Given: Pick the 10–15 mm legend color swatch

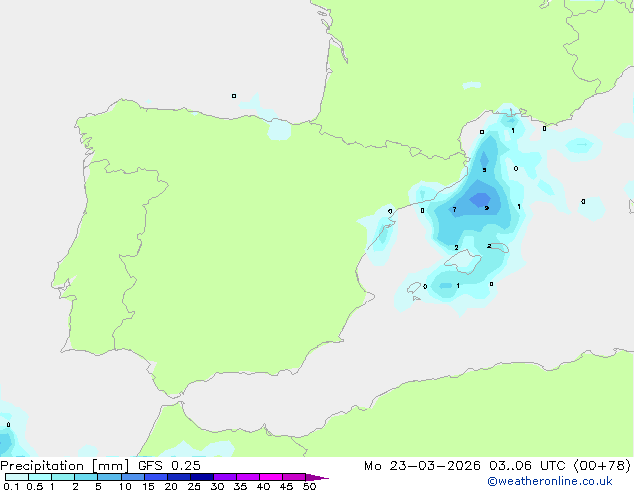Looking at the screenshot, I should [132, 477].
